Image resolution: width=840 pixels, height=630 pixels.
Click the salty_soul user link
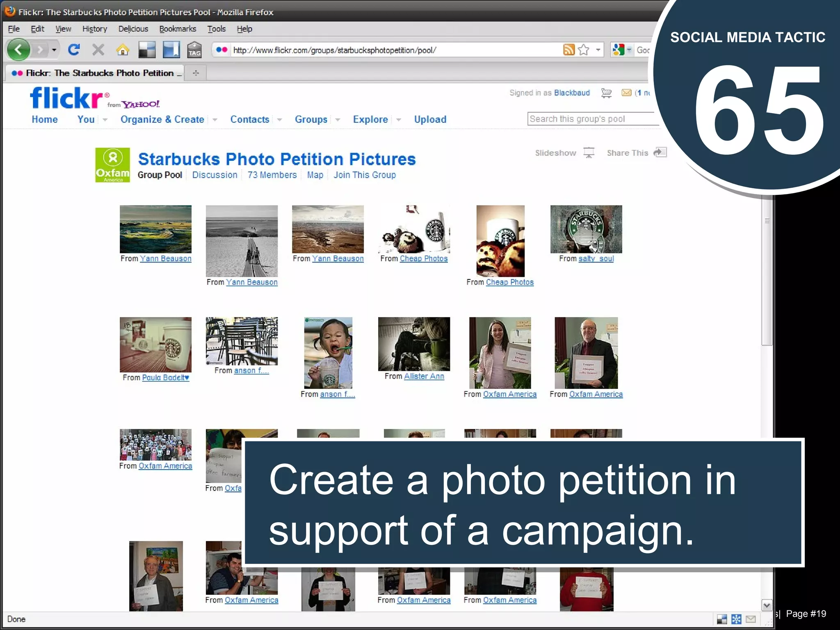click(596, 259)
